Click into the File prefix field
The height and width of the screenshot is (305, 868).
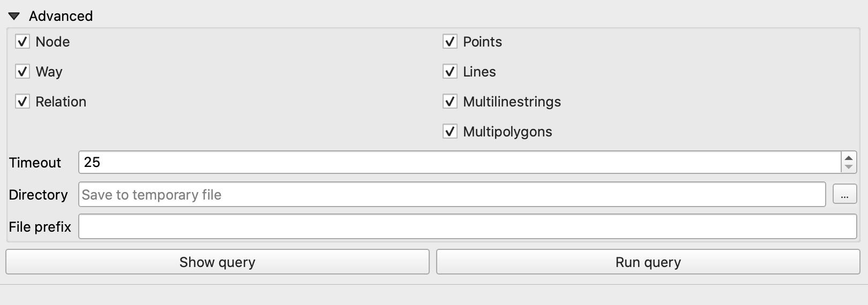click(468, 227)
